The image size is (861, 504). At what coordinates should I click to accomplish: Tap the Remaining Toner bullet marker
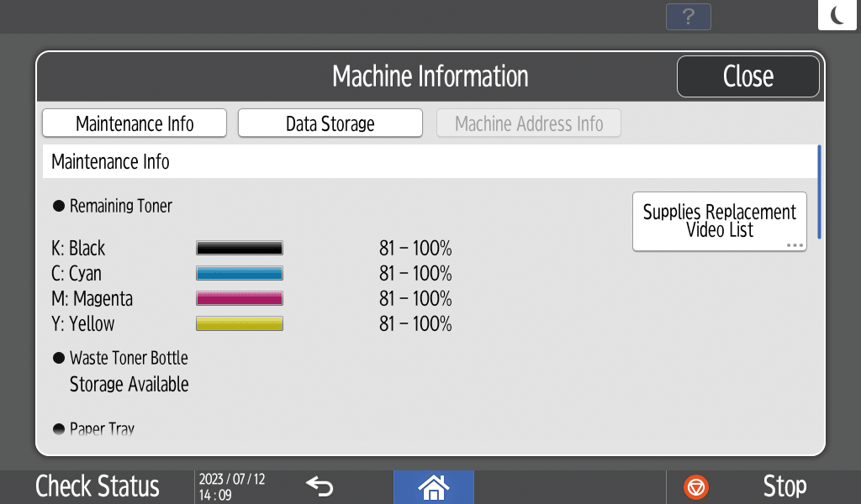(59, 206)
